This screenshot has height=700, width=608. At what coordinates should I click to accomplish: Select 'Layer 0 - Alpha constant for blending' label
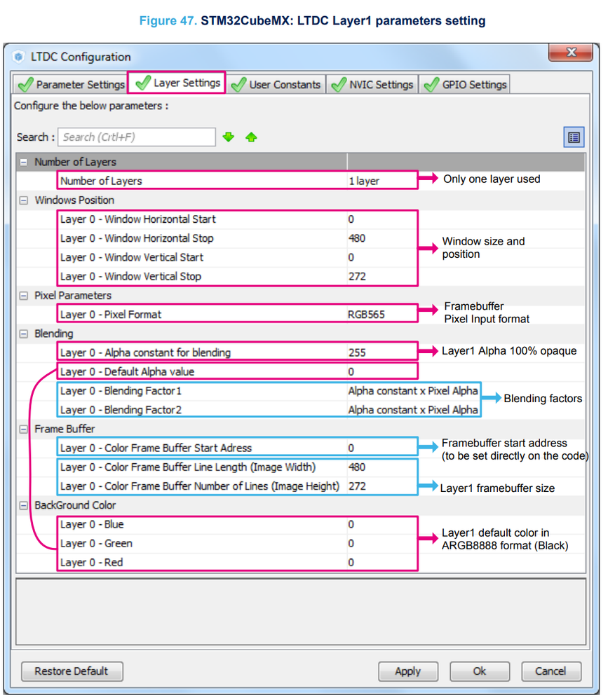coord(145,352)
